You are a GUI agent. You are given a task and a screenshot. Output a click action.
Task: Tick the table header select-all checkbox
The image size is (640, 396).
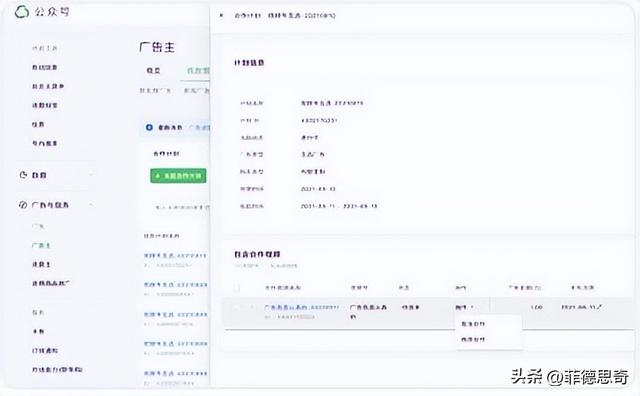tap(237, 288)
